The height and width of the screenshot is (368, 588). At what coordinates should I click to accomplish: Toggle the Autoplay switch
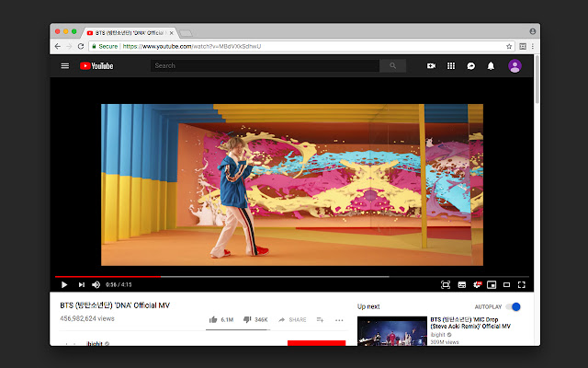click(x=514, y=306)
